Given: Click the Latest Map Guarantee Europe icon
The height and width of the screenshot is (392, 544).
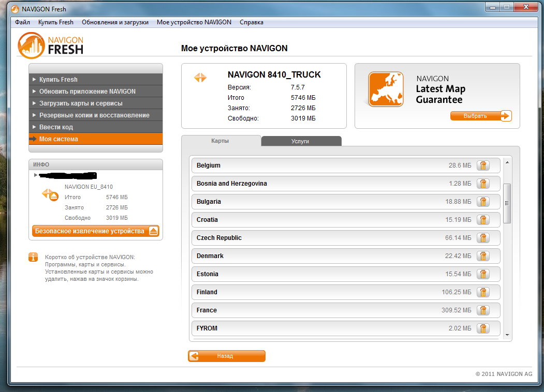Looking at the screenshot, I should click(x=386, y=89).
